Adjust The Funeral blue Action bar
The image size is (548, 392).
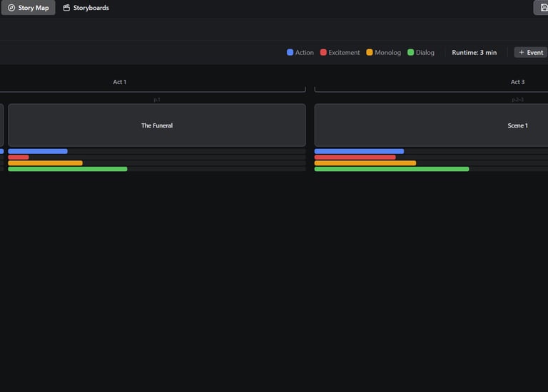tap(38, 151)
